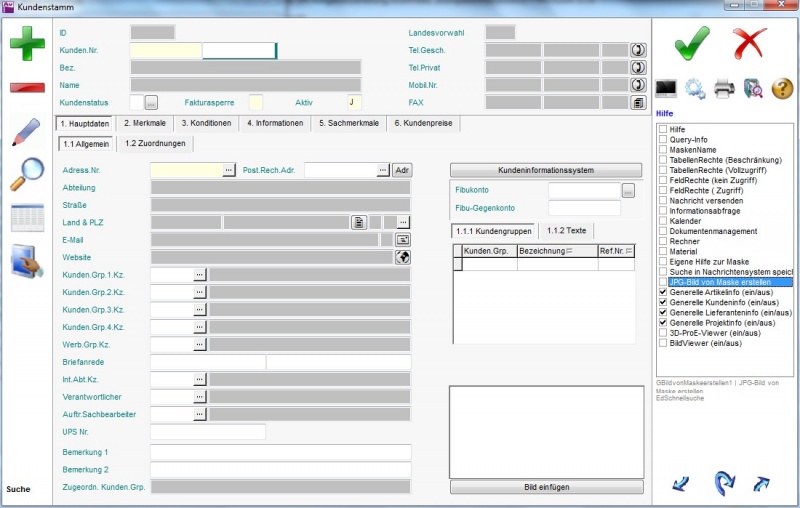
Task: Open search with the magnifying glass icon
Action: coord(27,174)
